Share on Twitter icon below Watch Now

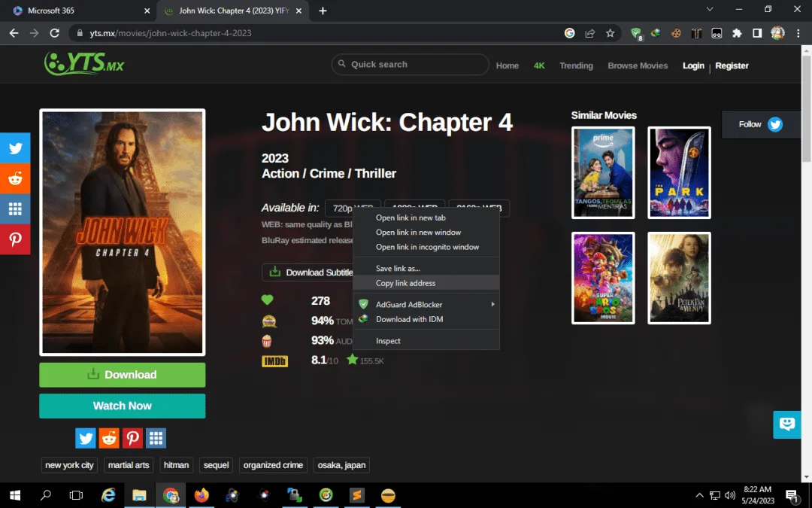coord(86,438)
